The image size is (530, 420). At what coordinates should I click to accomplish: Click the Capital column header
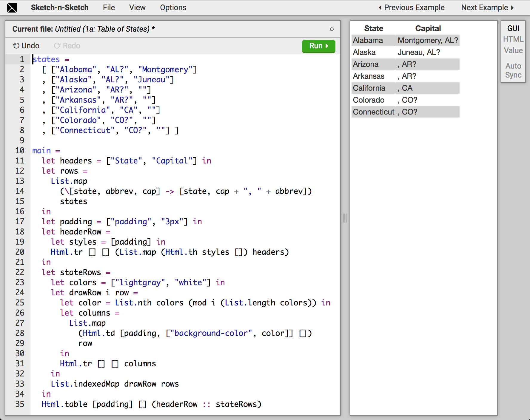tap(428, 28)
